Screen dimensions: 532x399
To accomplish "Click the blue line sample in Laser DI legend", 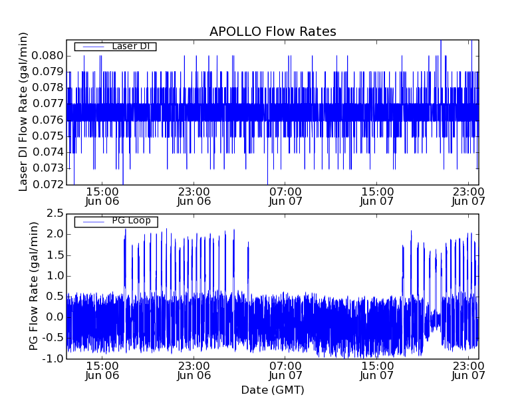I will tap(94, 47).
